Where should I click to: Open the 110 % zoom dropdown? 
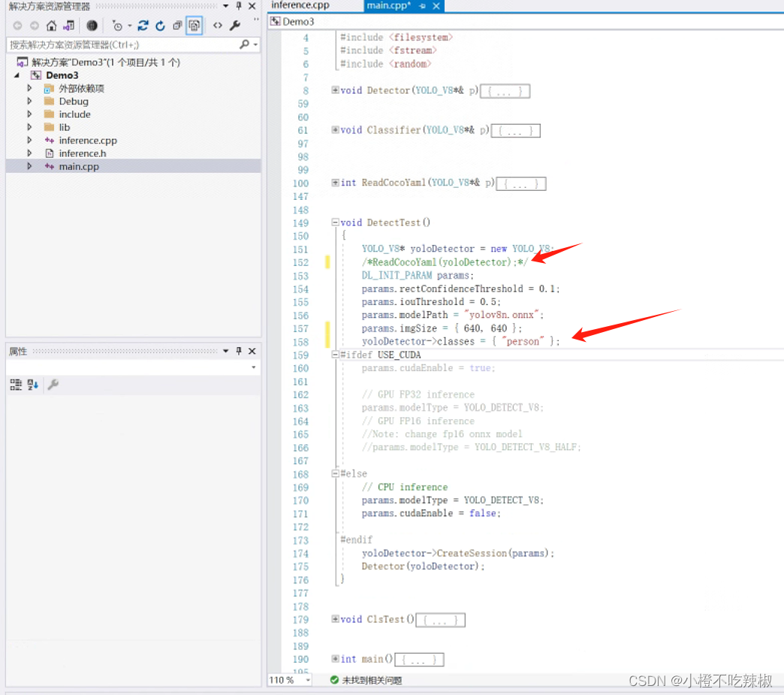(x=308, y=680)
